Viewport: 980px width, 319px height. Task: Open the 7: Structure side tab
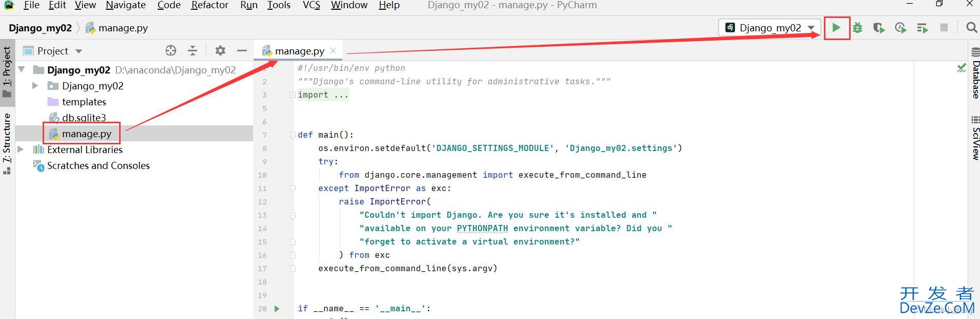7,144
